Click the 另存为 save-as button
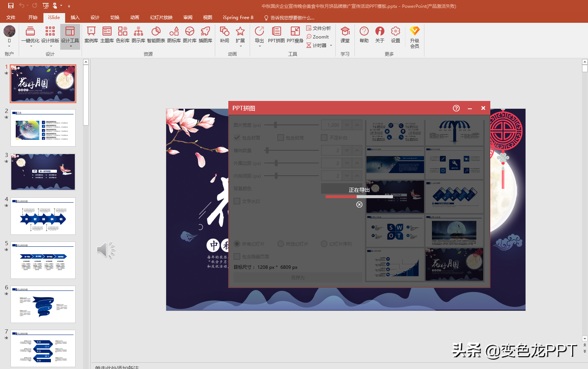This screenshot has height=369, width=588. tap(298, 277)
